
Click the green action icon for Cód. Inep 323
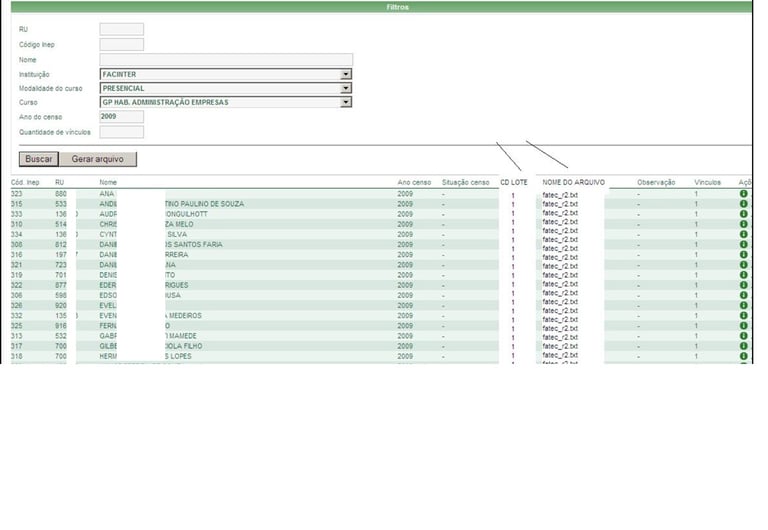point(744,194)
